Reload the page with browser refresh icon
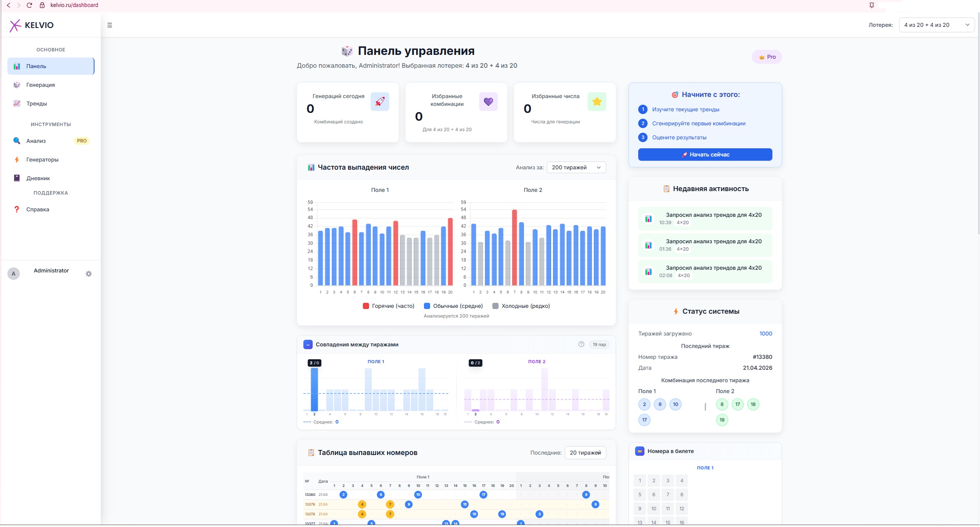 pos(29,5)
